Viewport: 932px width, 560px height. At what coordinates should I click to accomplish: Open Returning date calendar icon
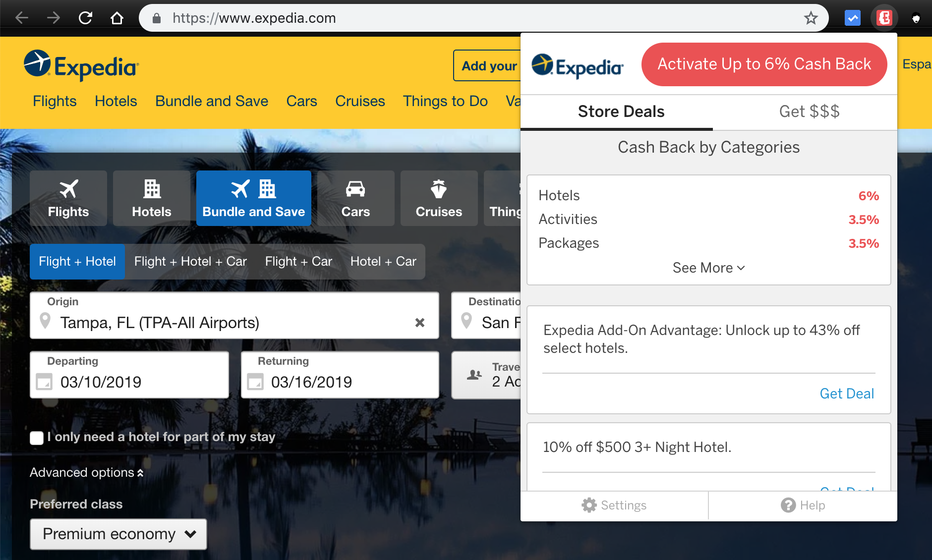(x=255, y=382)
